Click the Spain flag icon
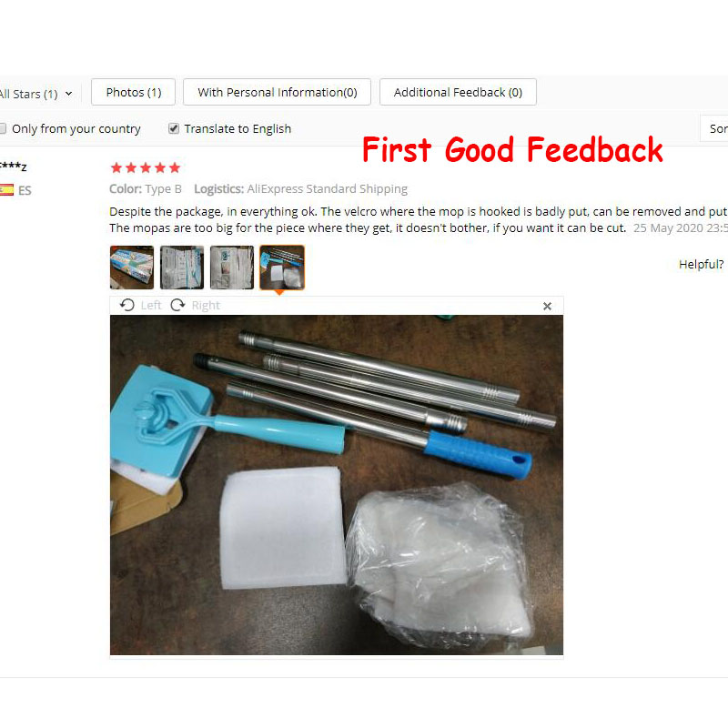This screenshot has height=728, width=728. (x=7, y=190)
